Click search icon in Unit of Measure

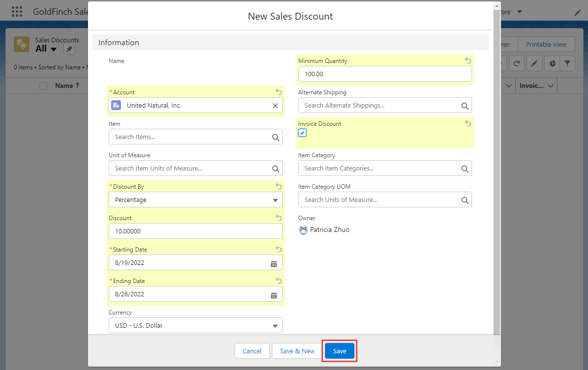276,169
